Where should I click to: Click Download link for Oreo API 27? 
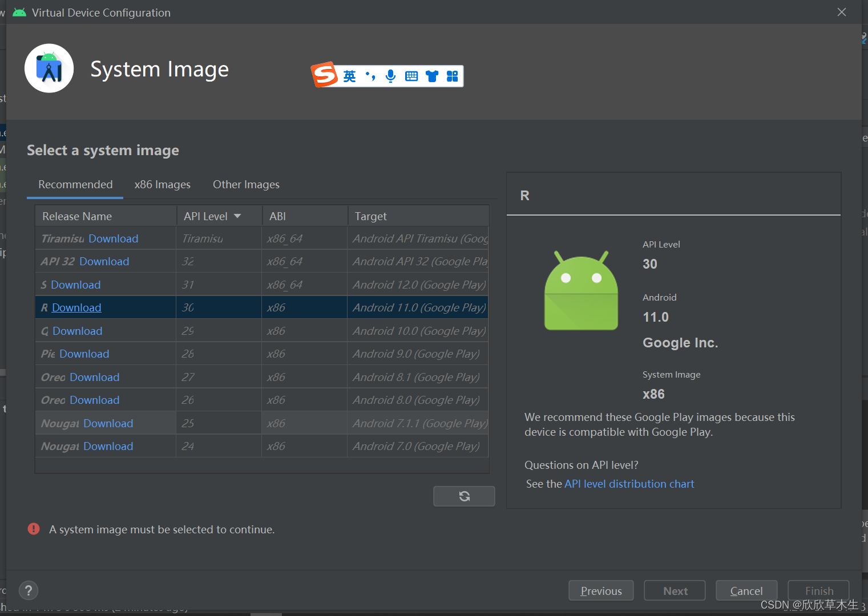pyautogui.click(x=95, y=377)
